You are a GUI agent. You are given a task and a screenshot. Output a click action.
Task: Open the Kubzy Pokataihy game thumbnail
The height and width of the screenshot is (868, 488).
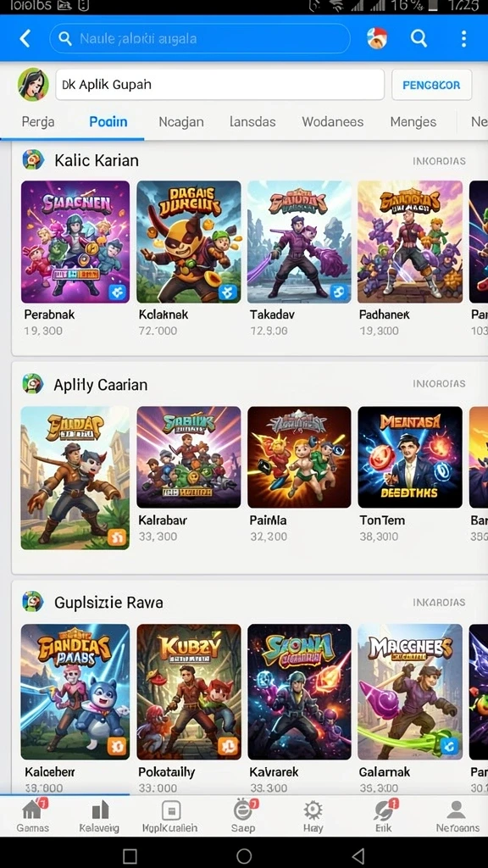pyautogui.click(x=189, y=692)
